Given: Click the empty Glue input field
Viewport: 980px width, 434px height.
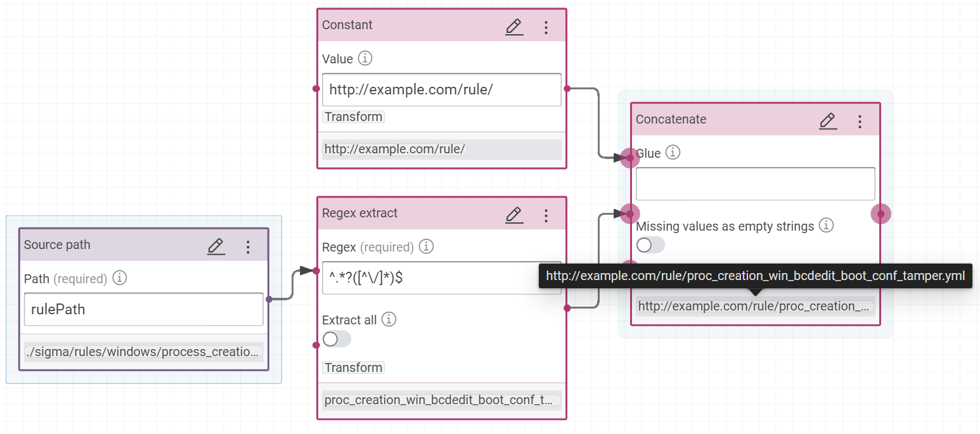Looking at the screenshot, I should click(755, 184).
